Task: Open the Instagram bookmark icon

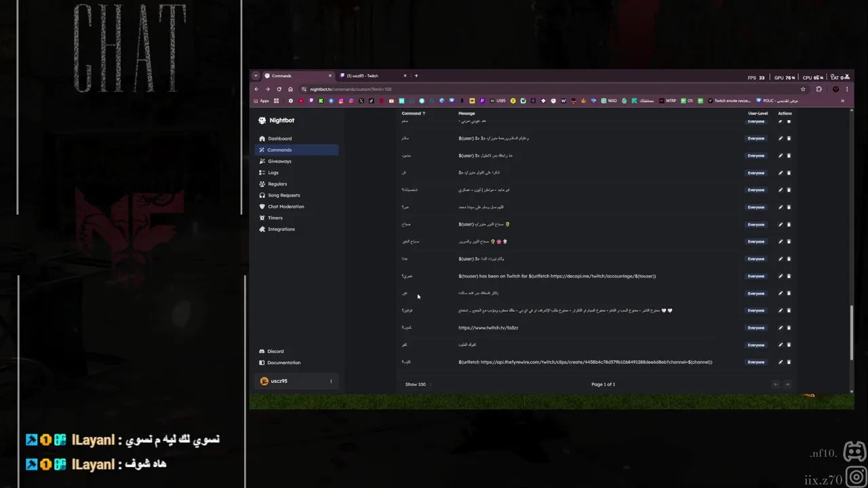Action: (341, 100)
